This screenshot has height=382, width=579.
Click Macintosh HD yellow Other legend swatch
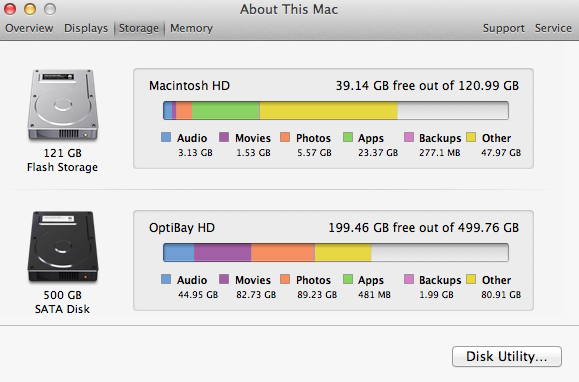471,137
